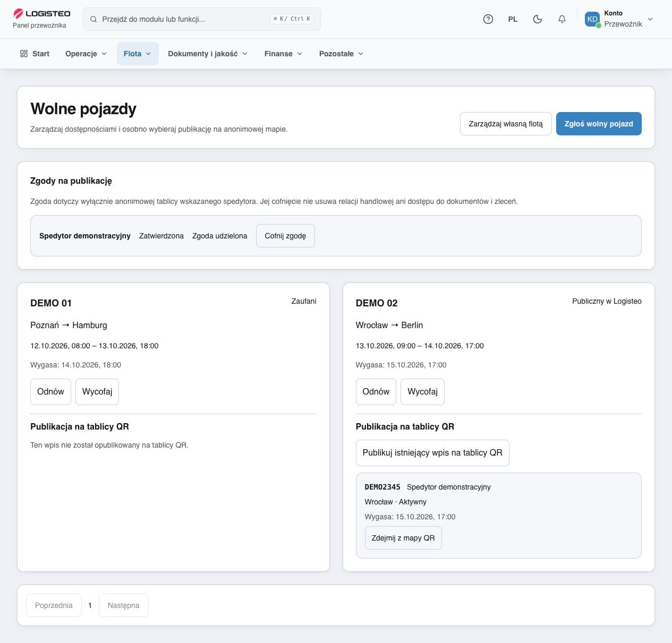This screenshot has width=672, height=643.
Task: Click the Logisteo logo
Action: tap(41, 13)
